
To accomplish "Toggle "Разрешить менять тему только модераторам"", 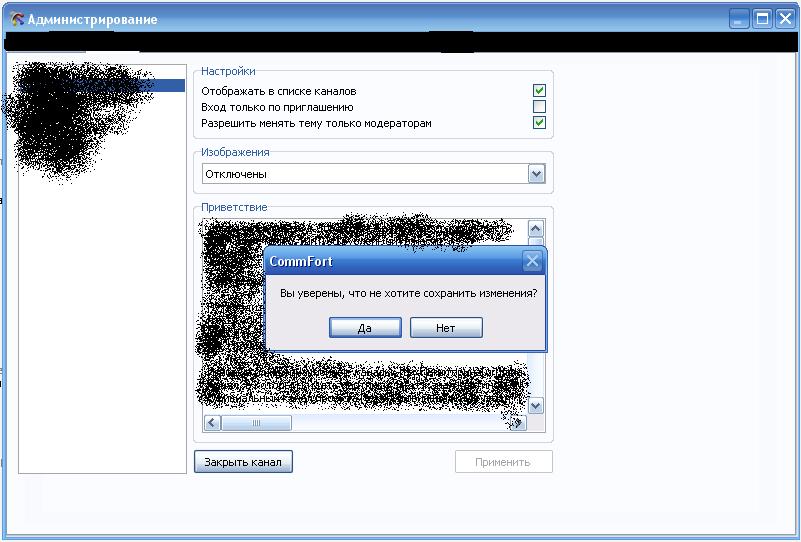I will click(x=539, y=123).
